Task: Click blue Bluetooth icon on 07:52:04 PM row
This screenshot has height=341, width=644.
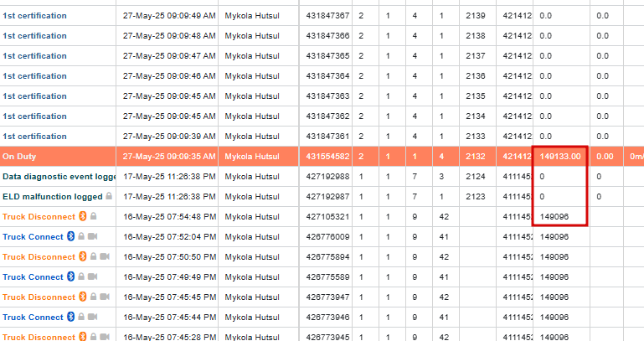Action: [x=70, y=236]
